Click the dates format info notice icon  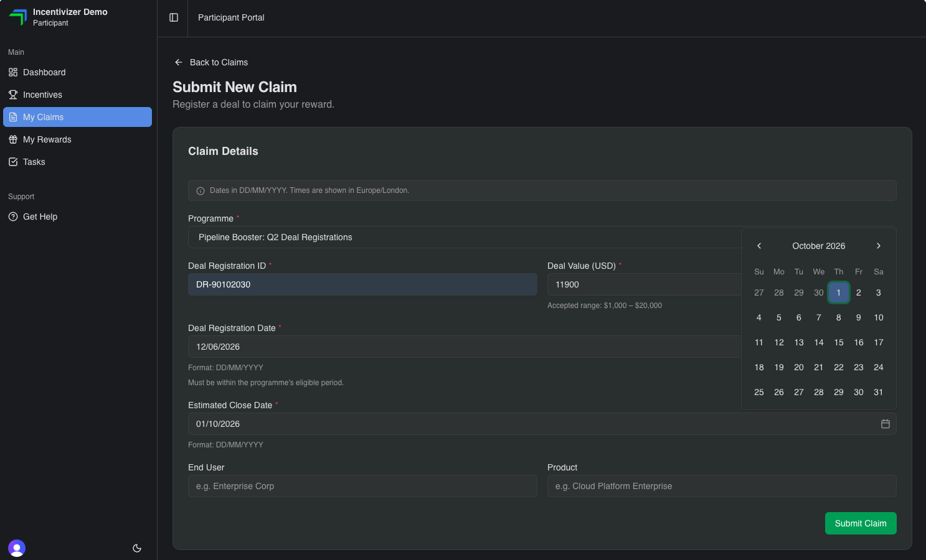coord(201,191)
